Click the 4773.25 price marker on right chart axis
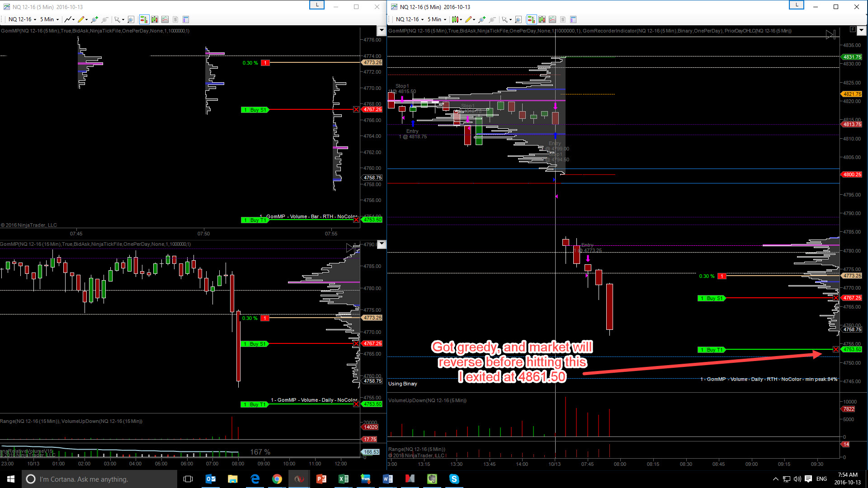The image size is (868, 488). coord(852,276)
